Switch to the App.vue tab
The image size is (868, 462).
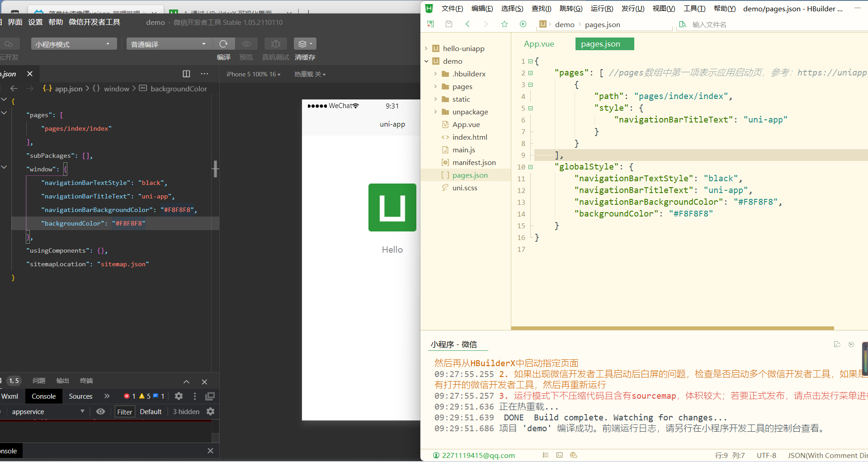point(539,44)
